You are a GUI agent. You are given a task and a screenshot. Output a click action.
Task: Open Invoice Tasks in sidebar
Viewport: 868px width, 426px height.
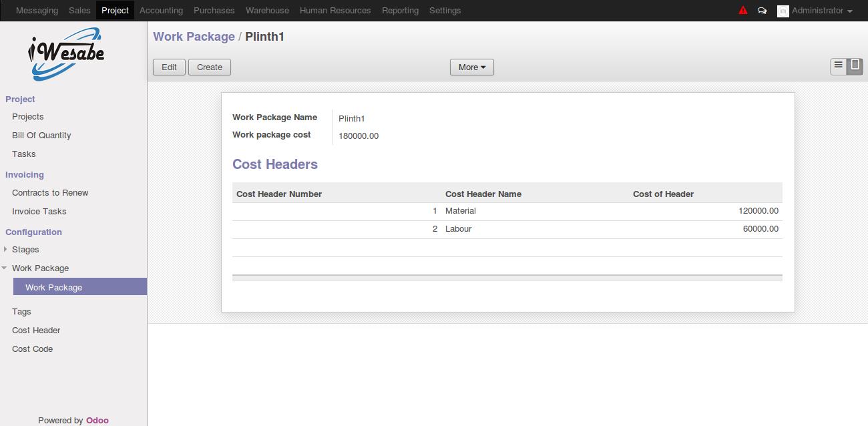39,211
